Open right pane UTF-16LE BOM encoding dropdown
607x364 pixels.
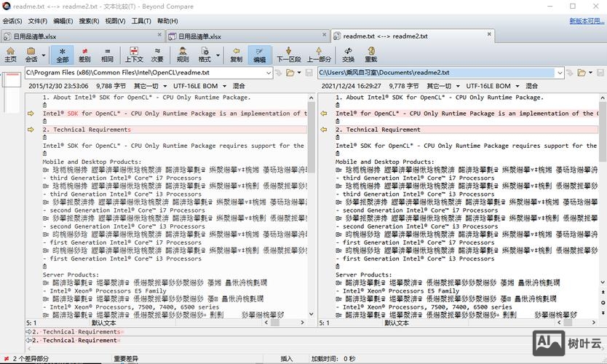pos(493,86)
